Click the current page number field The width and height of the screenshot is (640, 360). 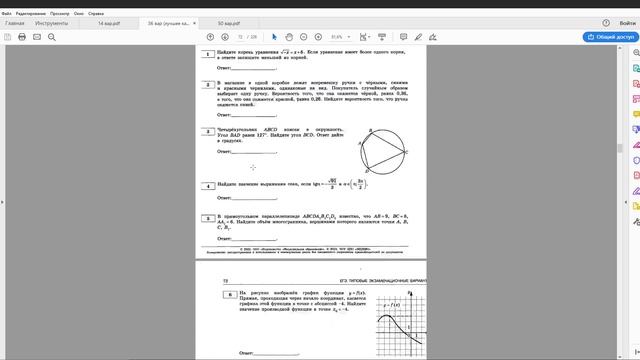[240, 37]
